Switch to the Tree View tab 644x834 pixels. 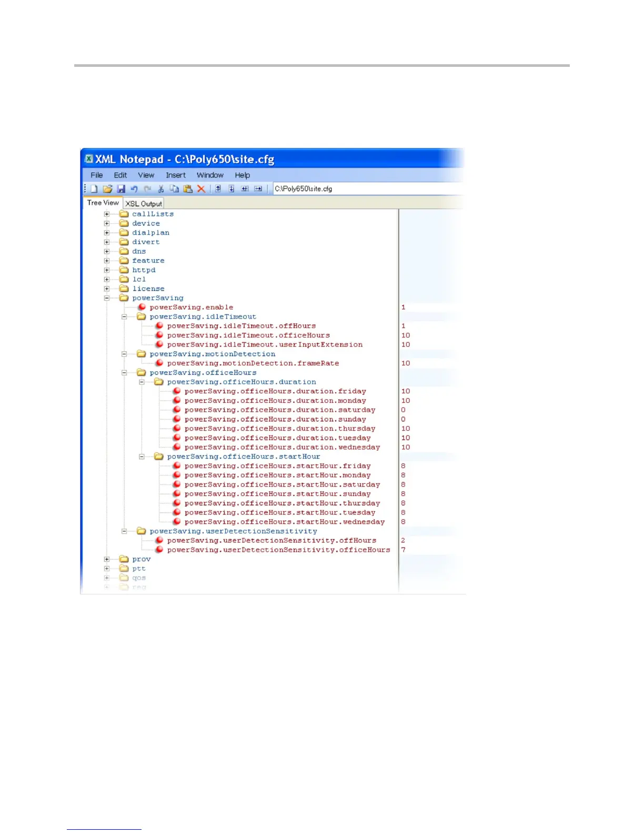click(103, 203)
